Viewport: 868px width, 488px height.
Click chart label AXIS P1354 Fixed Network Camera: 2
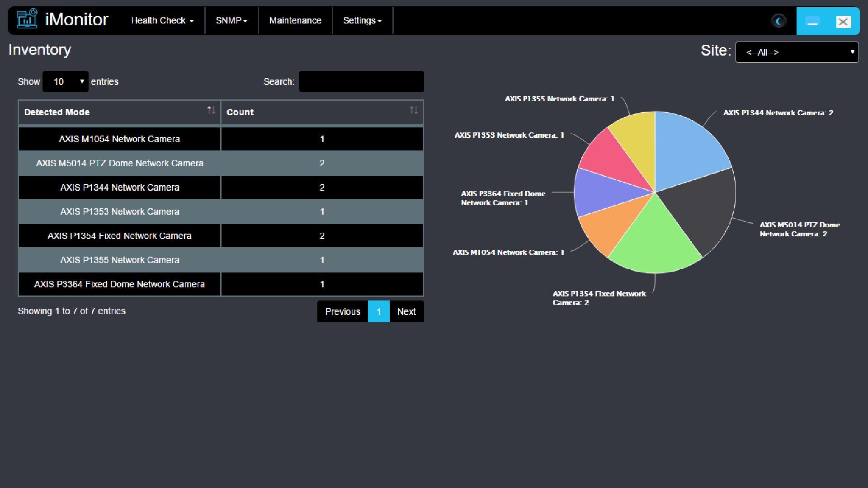pyautogui.click(x=599, y=298)
